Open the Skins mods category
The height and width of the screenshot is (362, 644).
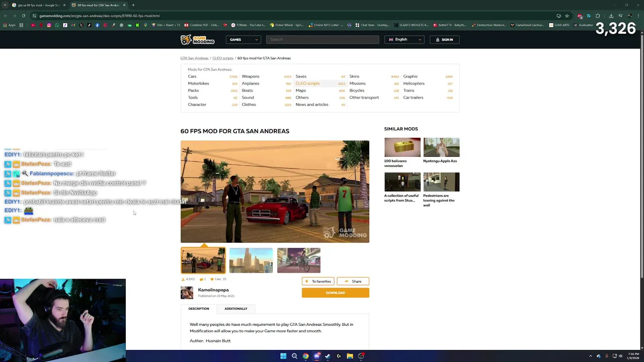354,76
